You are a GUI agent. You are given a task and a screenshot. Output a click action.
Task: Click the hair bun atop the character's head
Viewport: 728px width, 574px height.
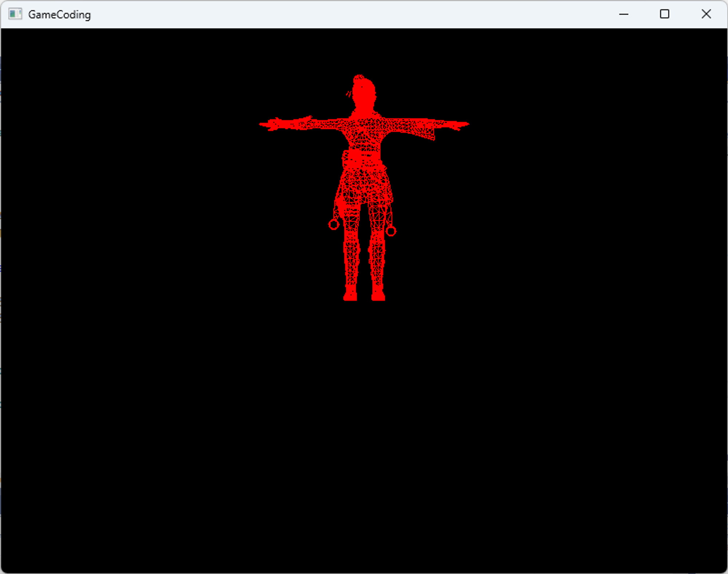click(x=359, y=78)
